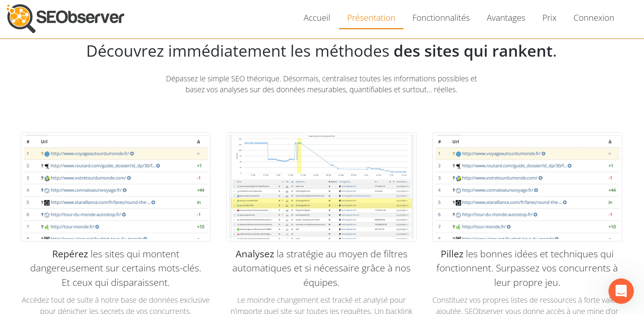Go to the Accueil menu item
Viewport: 644px width, 314px height.
[317, 18]
